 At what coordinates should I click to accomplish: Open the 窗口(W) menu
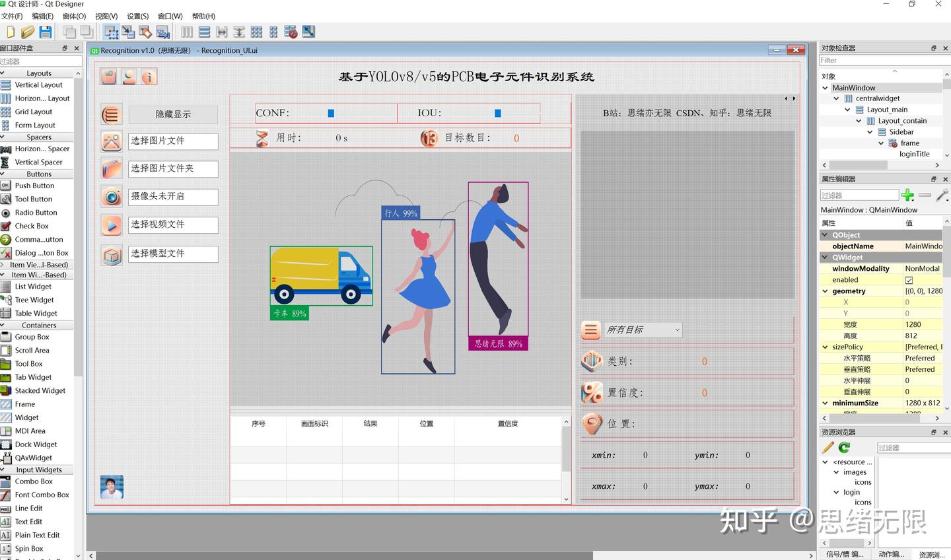pyautogui.click(x=170, y=16)
